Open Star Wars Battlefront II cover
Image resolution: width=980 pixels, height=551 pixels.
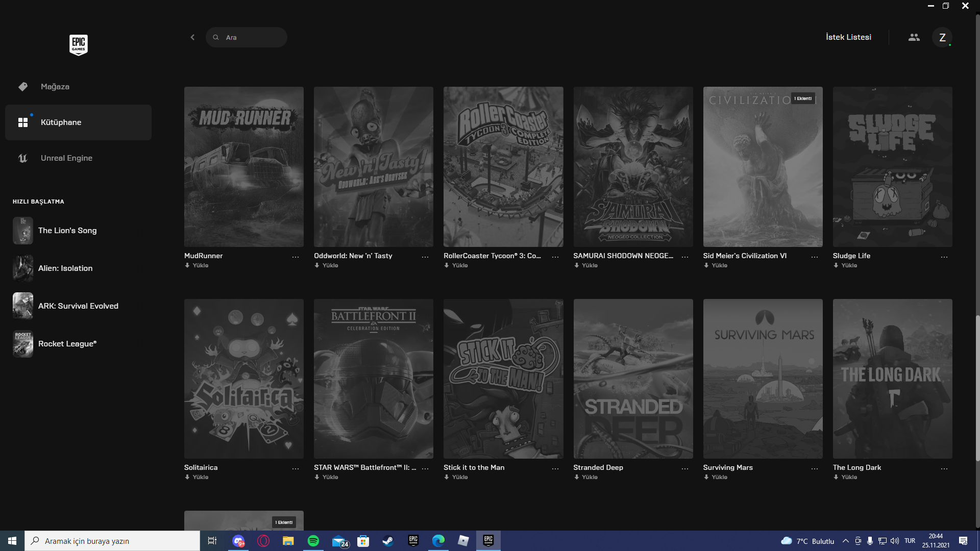coord(374,379)
